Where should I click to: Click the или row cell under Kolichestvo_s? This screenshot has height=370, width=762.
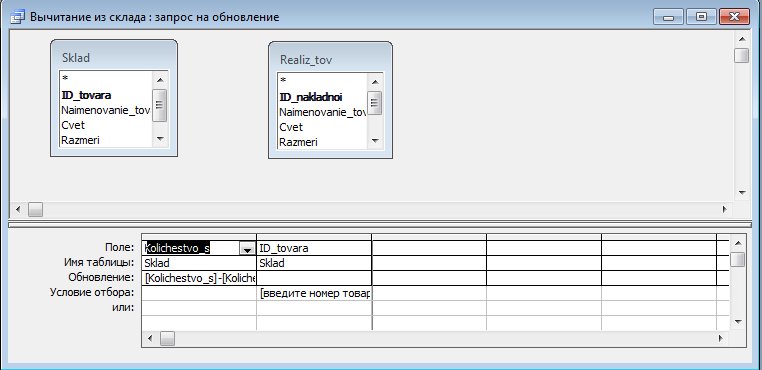(x=199, y=308)
